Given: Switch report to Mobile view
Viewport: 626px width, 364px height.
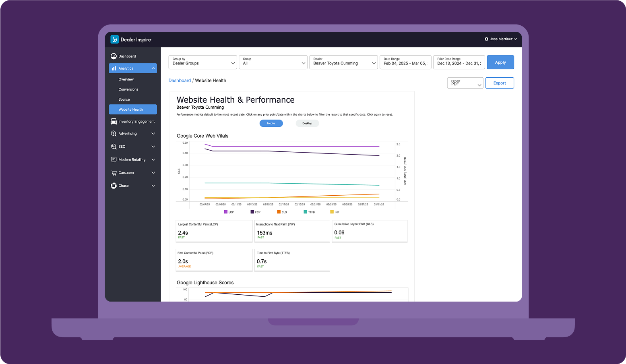Looking at the screenshot, I should (271, 123).
